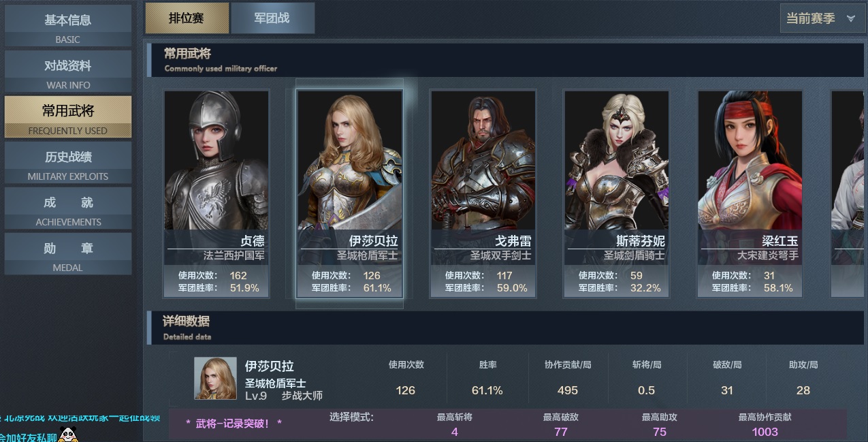Open the 对战资料 WAR INFO section

(68, 73)
